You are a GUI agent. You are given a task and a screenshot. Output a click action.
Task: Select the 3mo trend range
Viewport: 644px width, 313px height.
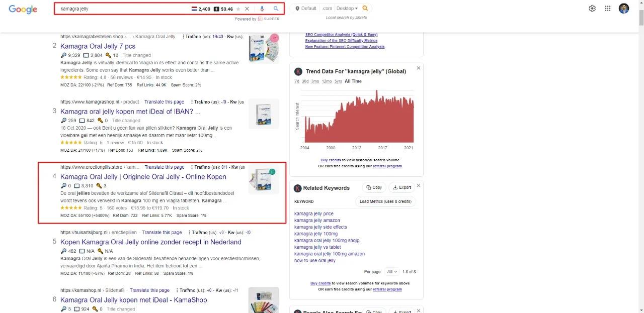(x=315, y=81)
